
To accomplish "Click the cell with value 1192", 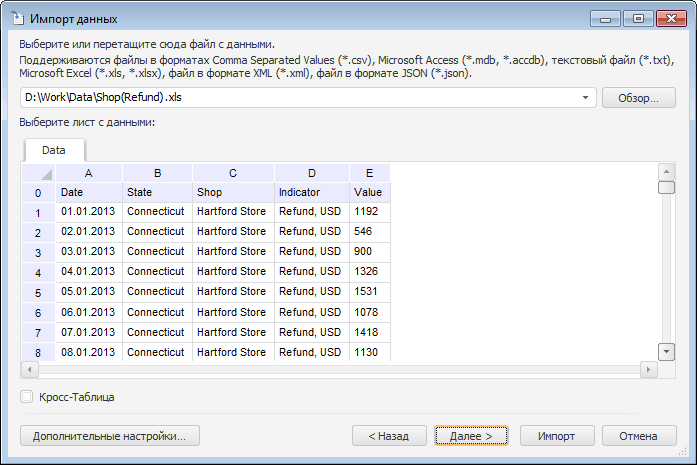I will click(x=368, y=212).
